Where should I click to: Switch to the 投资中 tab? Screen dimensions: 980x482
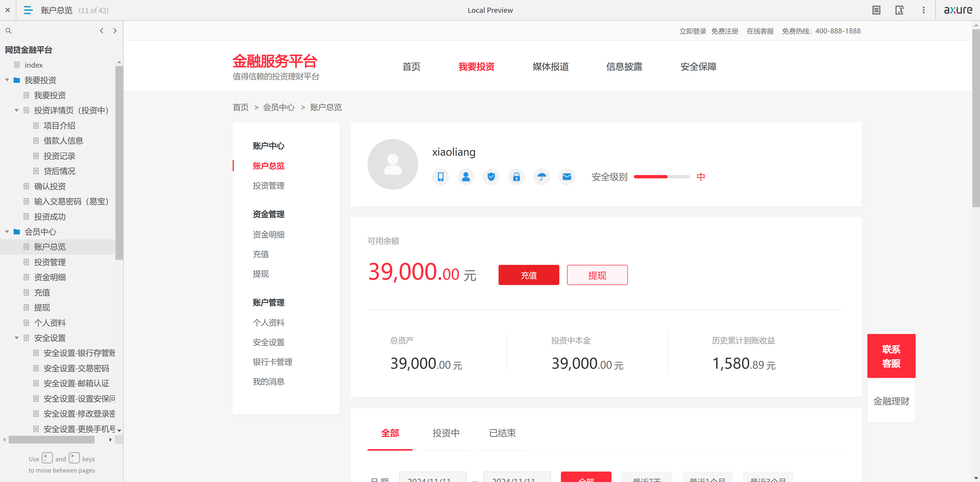click(x=446, y=433)
